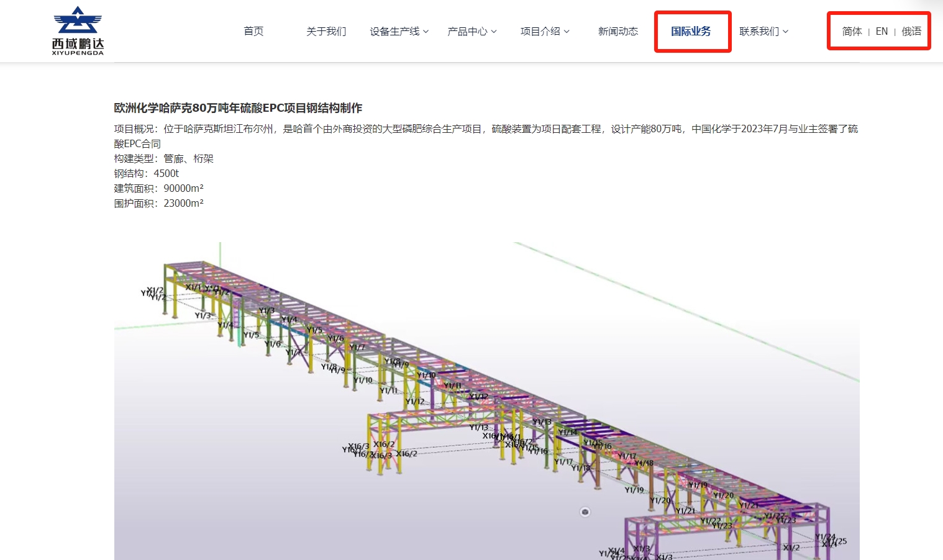
Task: Click the XIYUPENGDA text under the logo
Action: (x=76, y=52)
